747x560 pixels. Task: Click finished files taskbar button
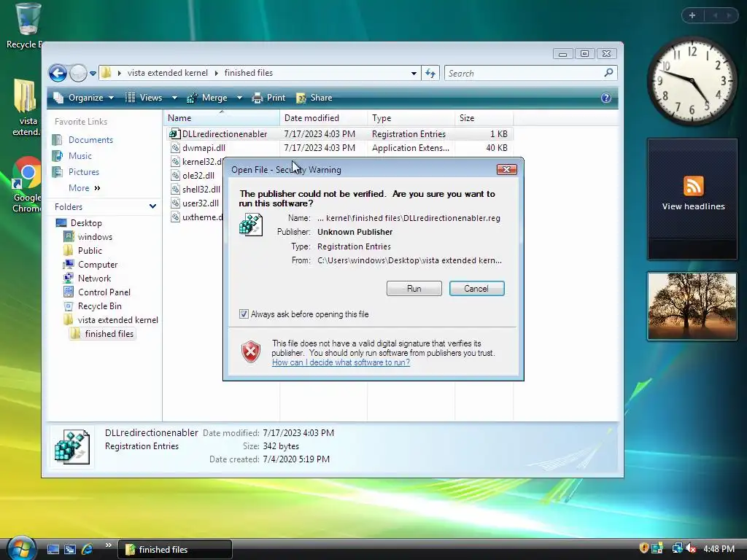click(175, 550)
